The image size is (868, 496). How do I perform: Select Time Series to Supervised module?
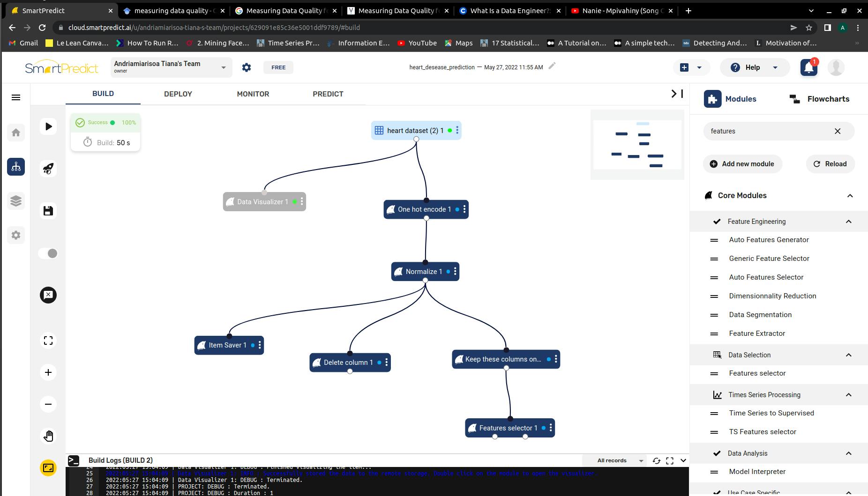pyautogui.click(x=771, y=413)
